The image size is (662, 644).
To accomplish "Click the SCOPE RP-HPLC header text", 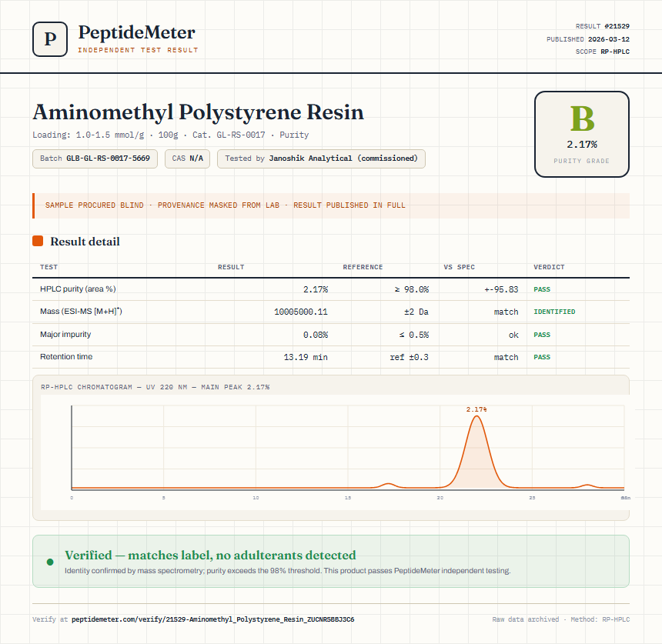I will pos(603,52).
